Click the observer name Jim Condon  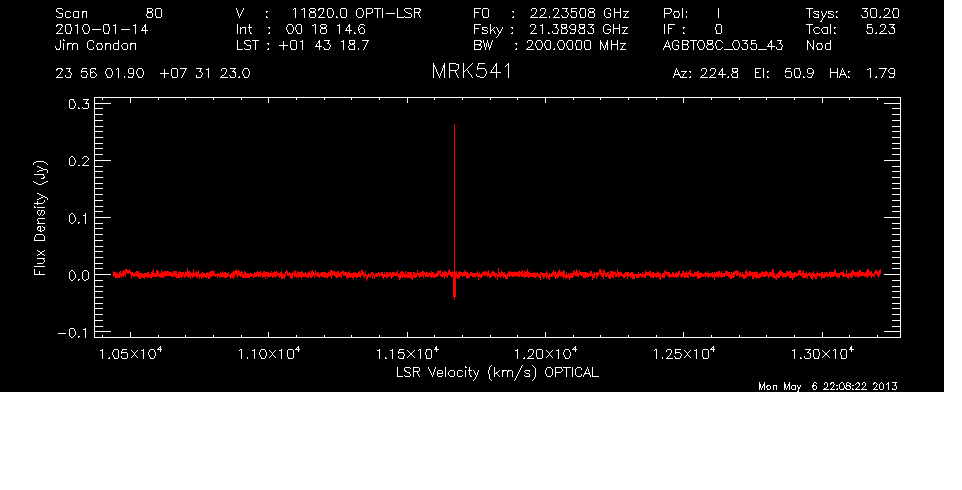(x=95, y=45)
